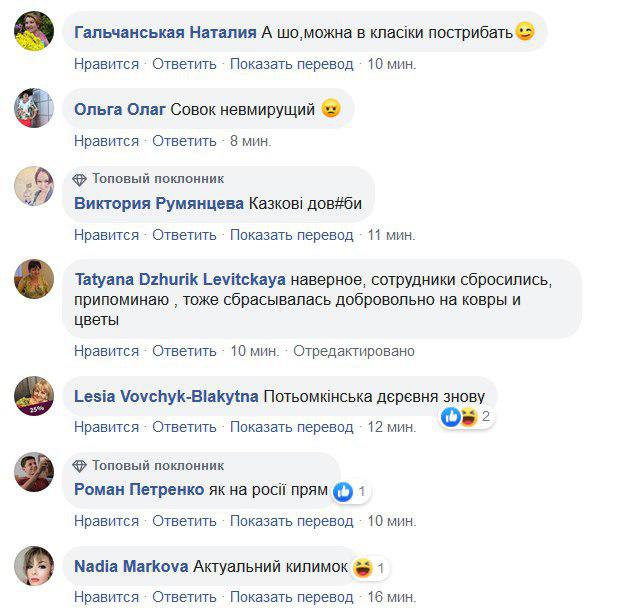Show the laughing reaction on Nadia Markova's comment
Image resolution: width=619 pixels, height=610 pixels.
click(370, 568)
